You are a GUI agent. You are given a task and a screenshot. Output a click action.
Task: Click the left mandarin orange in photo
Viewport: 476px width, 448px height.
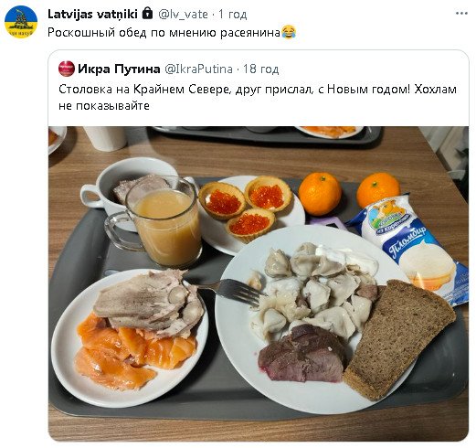(320, 194)
